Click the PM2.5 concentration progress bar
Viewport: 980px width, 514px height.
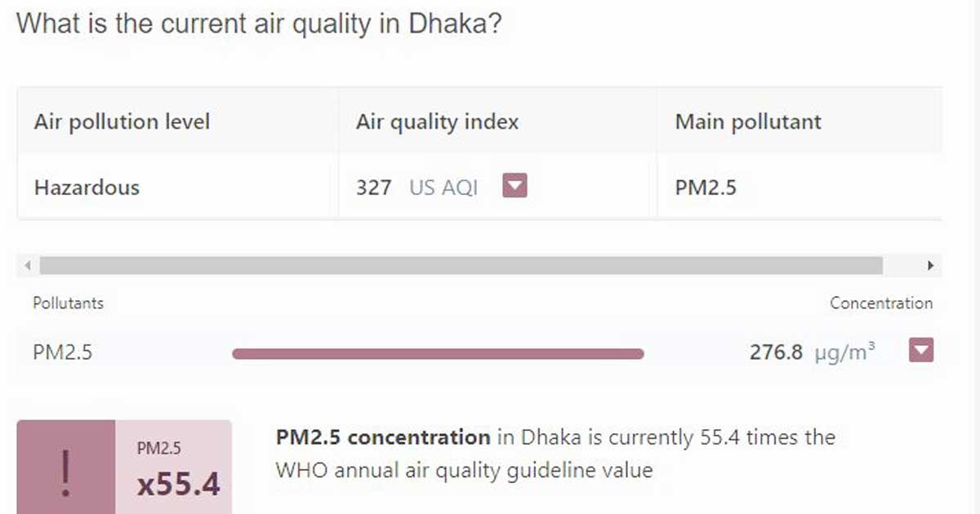[439, 353]
